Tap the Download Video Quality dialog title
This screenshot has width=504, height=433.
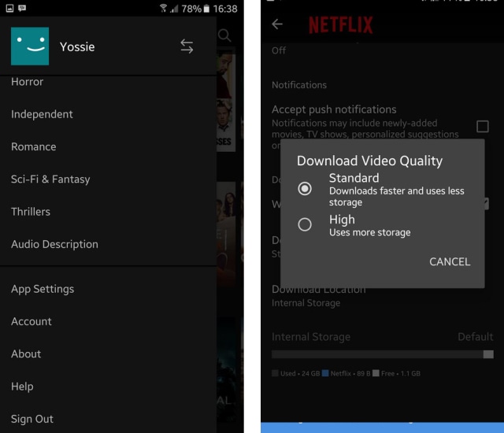pyautogui.click(x=369, y=161)
